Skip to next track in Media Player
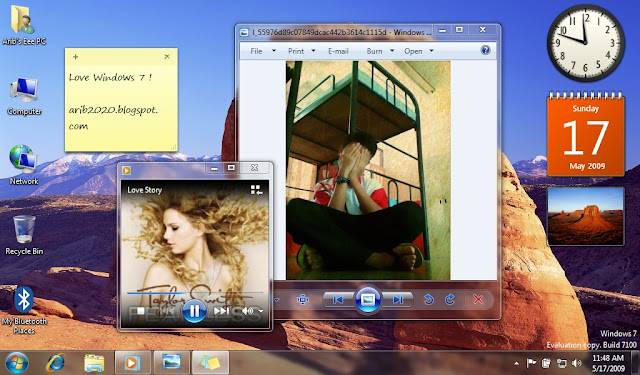This screenshot has width=640, height=375. [x=222, y=311]
